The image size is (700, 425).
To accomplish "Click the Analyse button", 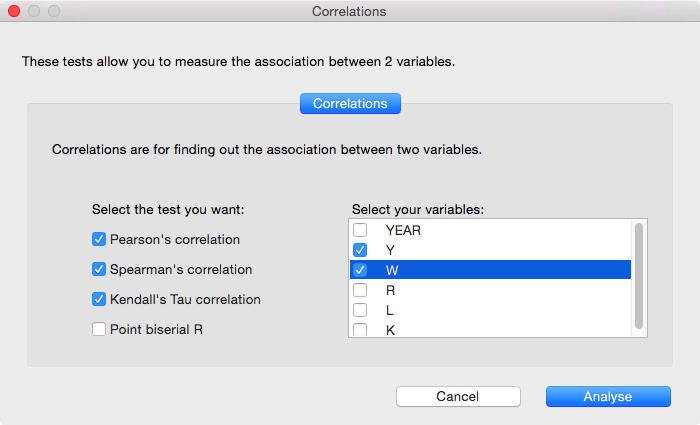I will [x=608, y=397].
